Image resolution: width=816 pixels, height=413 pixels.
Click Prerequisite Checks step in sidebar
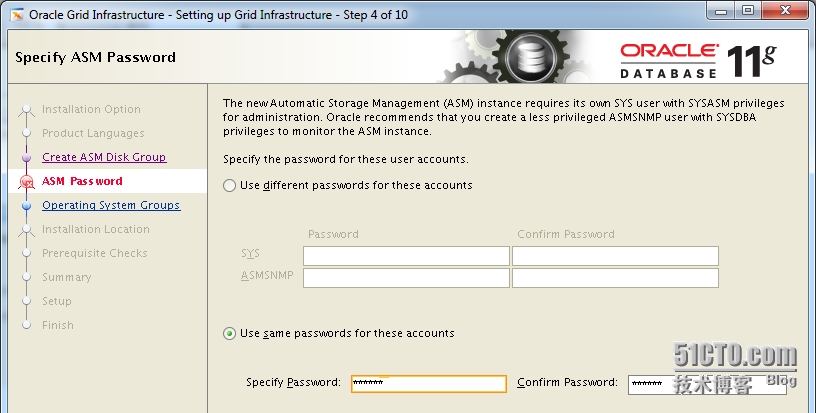(95, 253)
